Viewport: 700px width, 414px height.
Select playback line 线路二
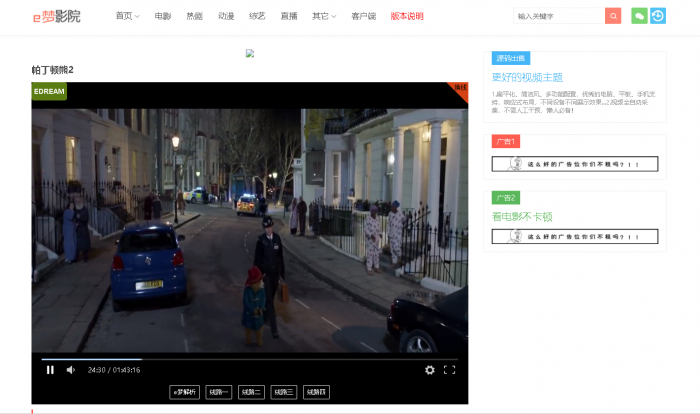tap(250, 392)
